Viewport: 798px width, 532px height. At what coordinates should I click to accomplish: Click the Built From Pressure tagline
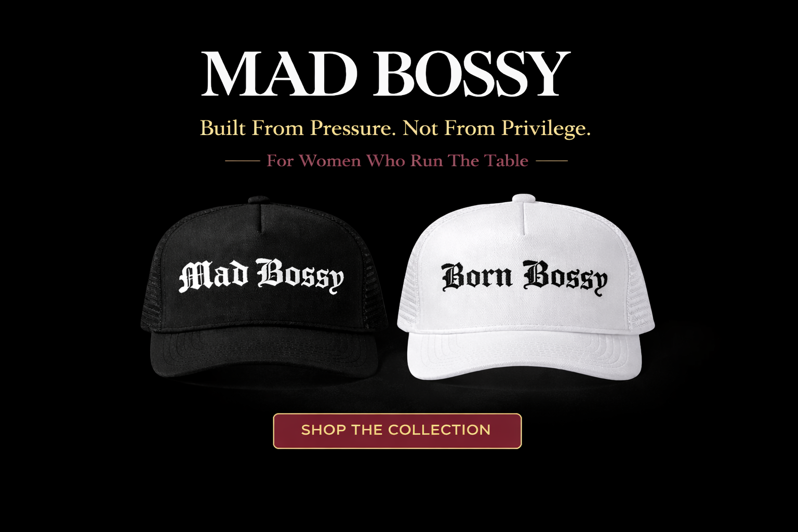pyautogui.click(x=395, y=128)
